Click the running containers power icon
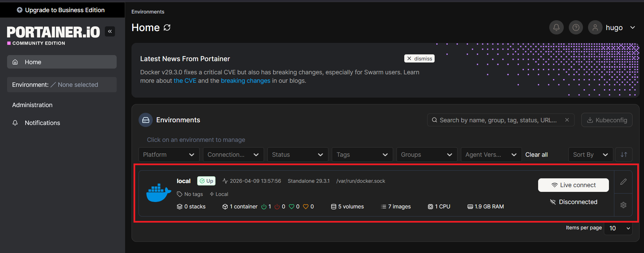The height and width of the screenshot is (253, 644). coord(264,207)
